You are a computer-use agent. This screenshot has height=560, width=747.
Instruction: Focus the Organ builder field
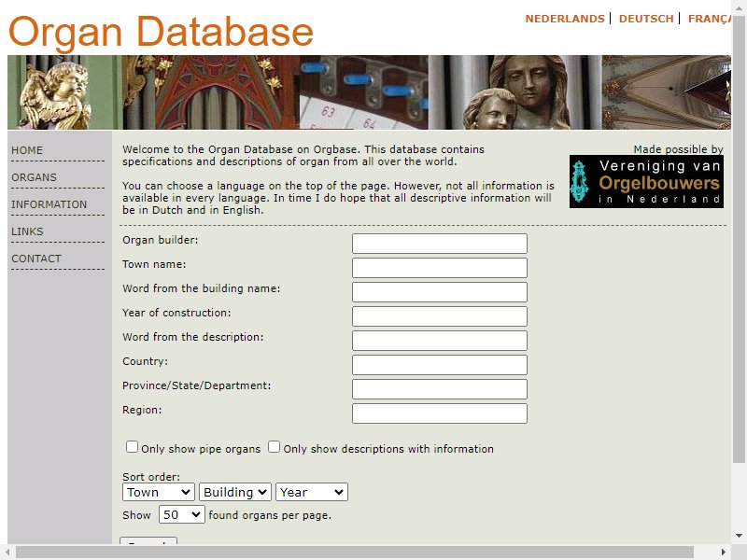point(439,244)
